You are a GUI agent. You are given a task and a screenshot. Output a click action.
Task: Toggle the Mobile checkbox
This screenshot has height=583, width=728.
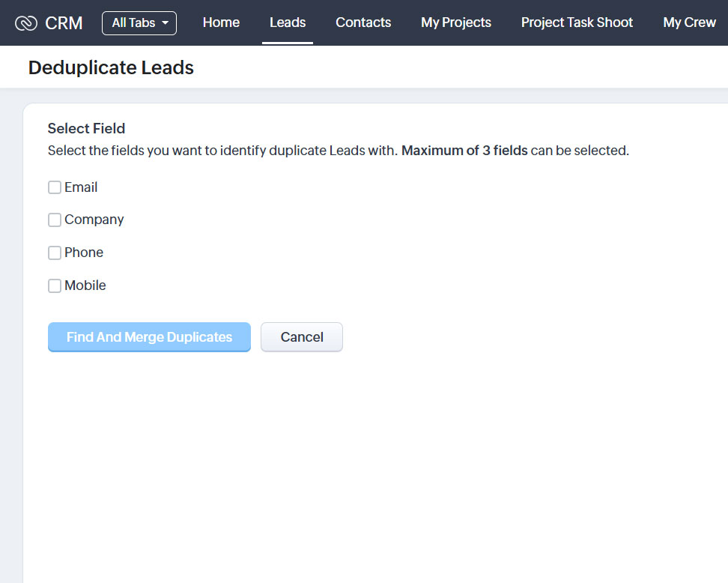coord(55,286)
